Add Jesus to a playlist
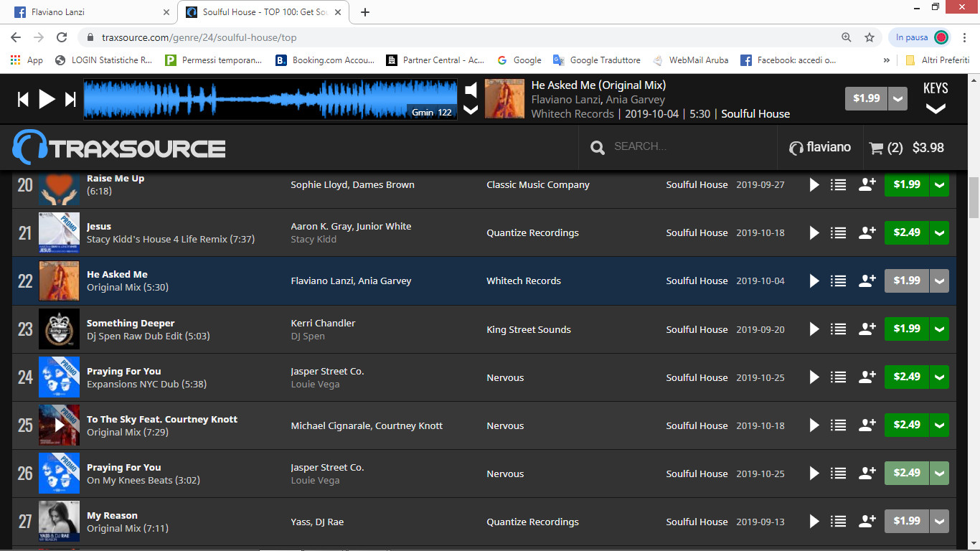Image resolution: width=980 pixels, height=551 pixels. click(838, 233)
